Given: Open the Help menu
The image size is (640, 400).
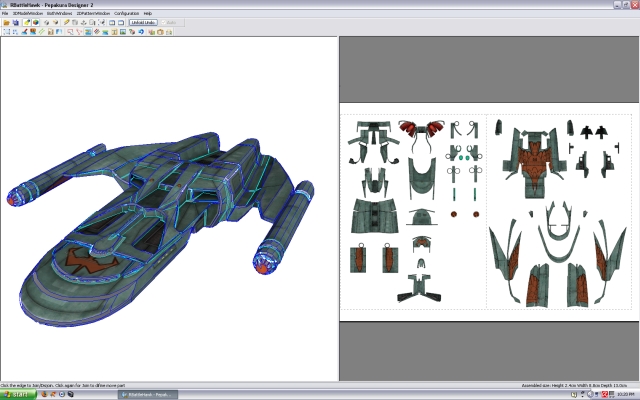Looking at the screenshot, I should coord(148,13).
